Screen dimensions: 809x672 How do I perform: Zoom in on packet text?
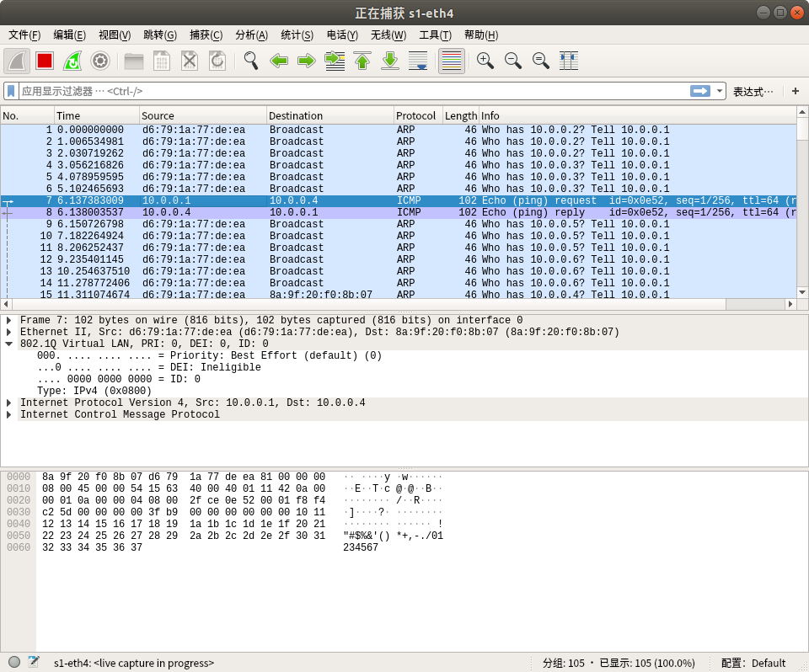(485, 61)
